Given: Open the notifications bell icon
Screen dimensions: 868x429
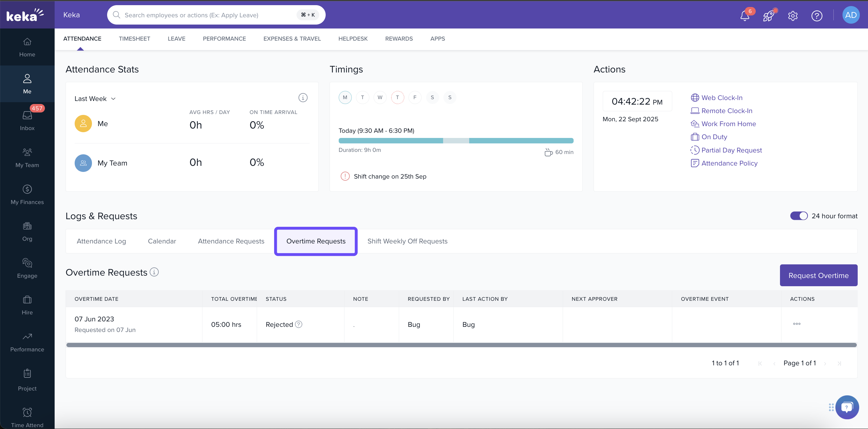Looking at the screenshot, I should (744, 15).
